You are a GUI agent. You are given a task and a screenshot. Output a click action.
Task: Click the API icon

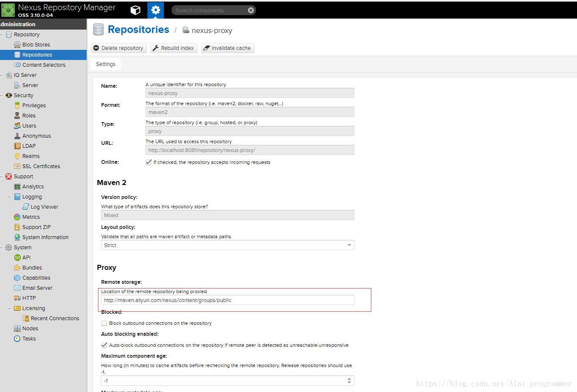click(17, 257)
